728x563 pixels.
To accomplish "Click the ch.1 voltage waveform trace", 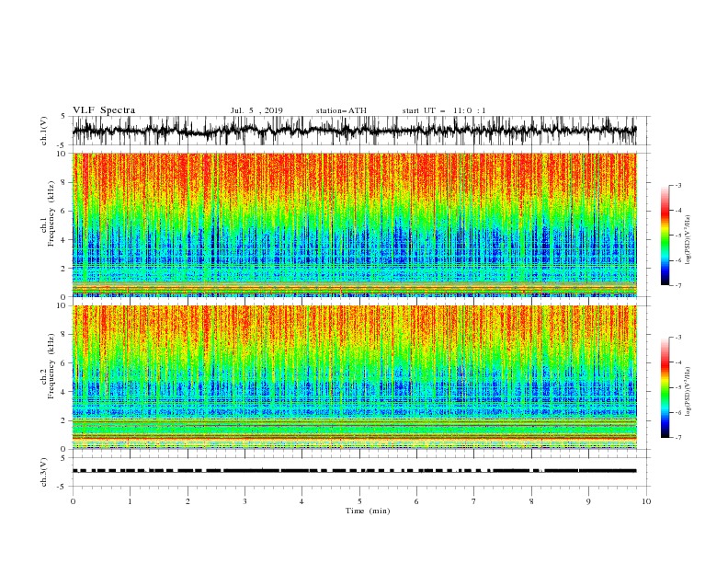I will click(354, 130).
